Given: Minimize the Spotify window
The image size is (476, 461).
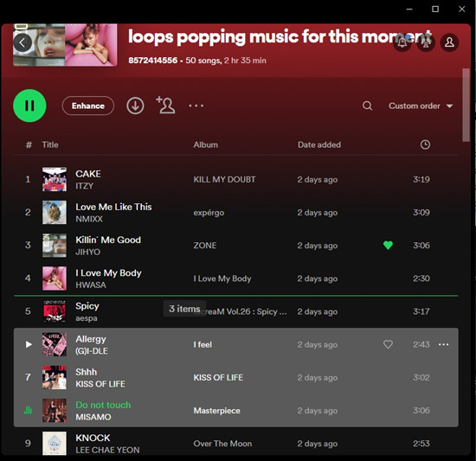Looking at the screenshot, I should pos(409,10).
